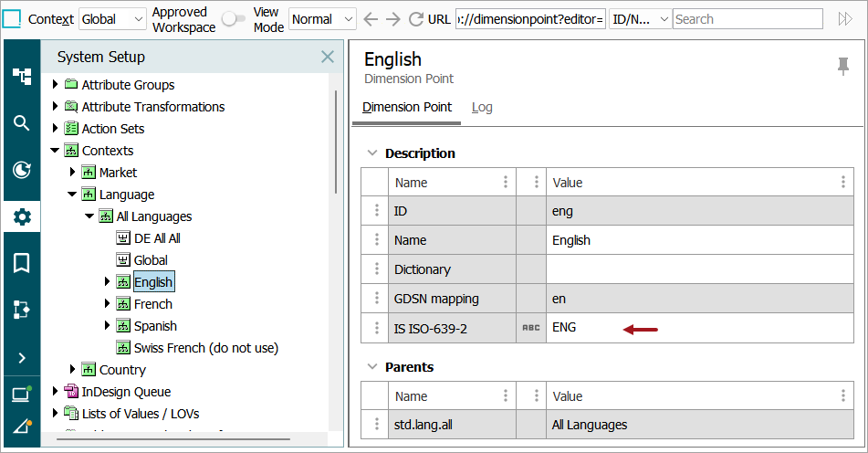Select DE All All in the tree
This screenshot has height=453, width=868.
[x=157, y=238]
